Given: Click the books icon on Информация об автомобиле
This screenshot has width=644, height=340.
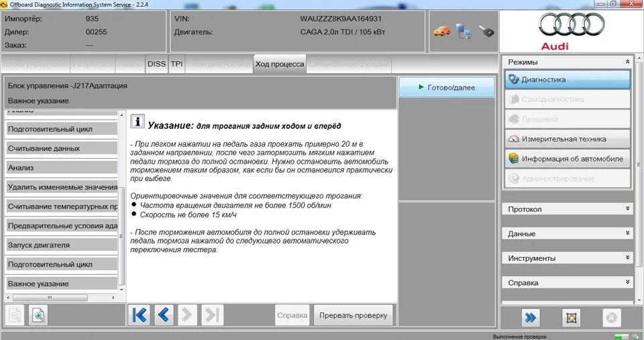Looking at the screenshot, I should (513, 158).
